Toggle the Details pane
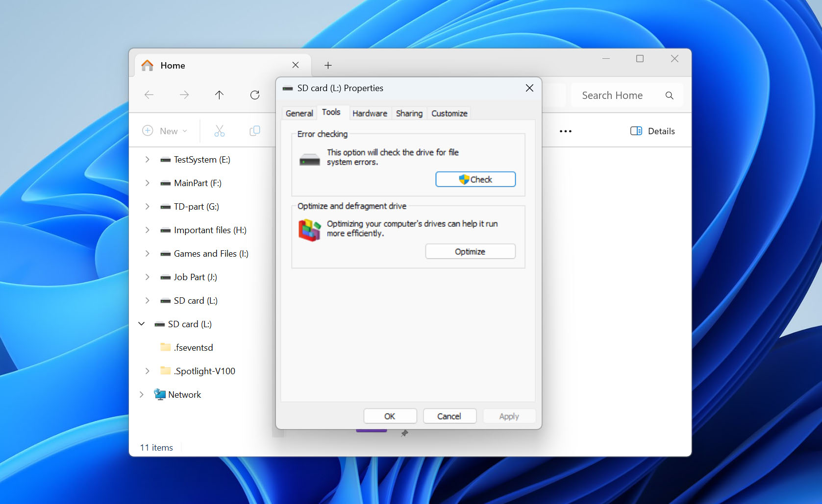The height and width of the screenshot is (504, 822). tap(652, 131)
